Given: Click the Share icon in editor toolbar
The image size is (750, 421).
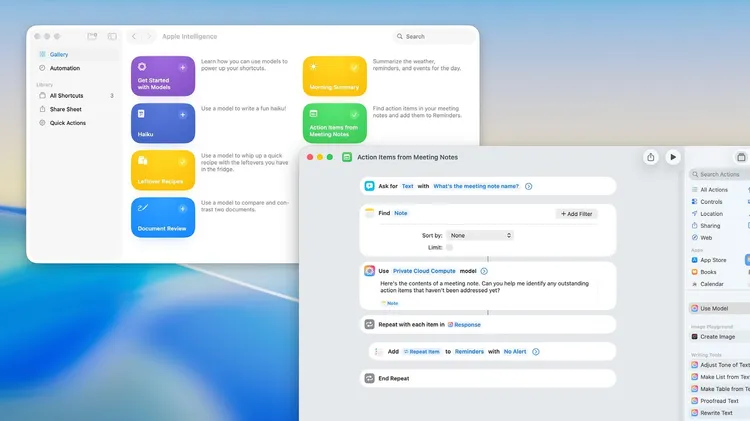Looking at the screenshot, I should point(651,157).
